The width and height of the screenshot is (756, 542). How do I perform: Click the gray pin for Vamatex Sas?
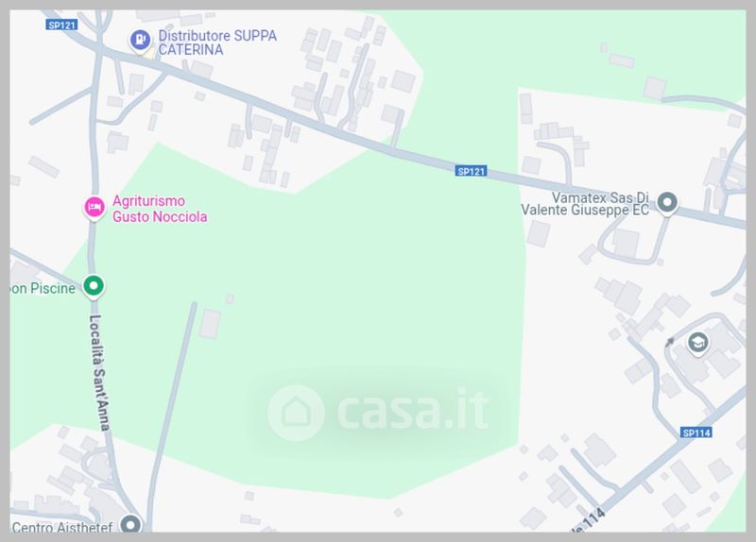pos(667,203)
